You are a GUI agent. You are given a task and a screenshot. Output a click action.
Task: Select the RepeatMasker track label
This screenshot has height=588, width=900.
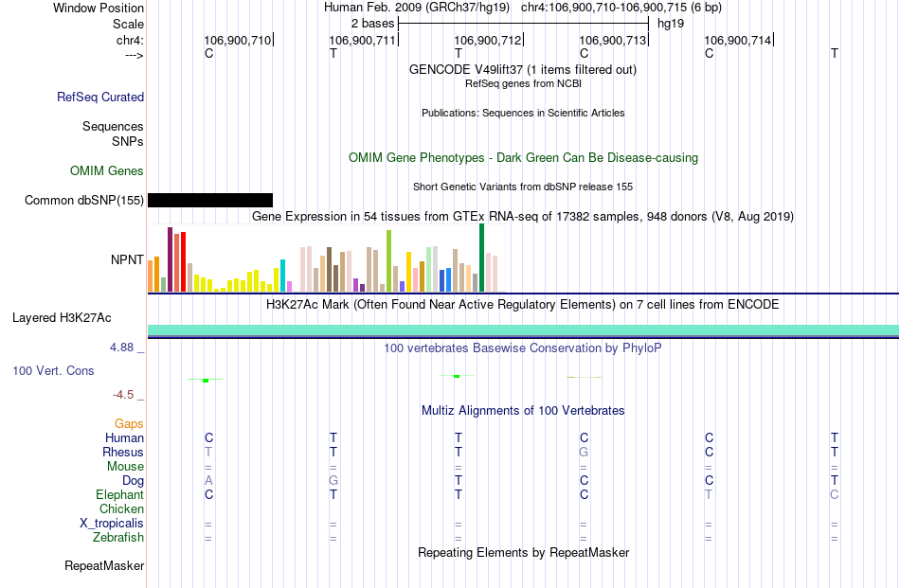104,565
